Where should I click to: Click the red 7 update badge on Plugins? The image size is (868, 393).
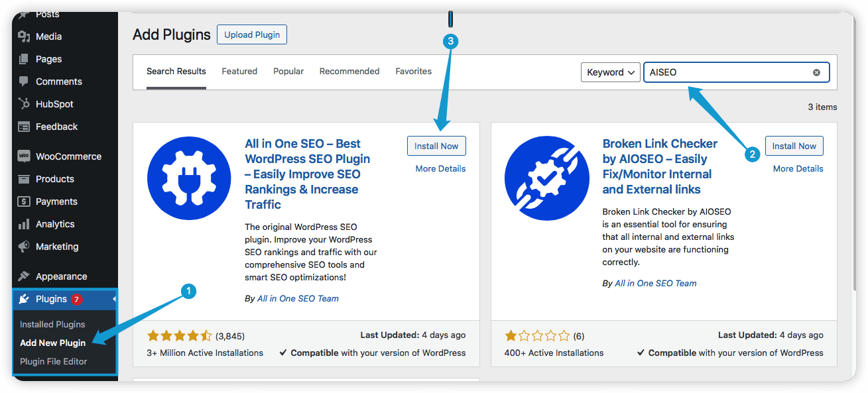77,299
